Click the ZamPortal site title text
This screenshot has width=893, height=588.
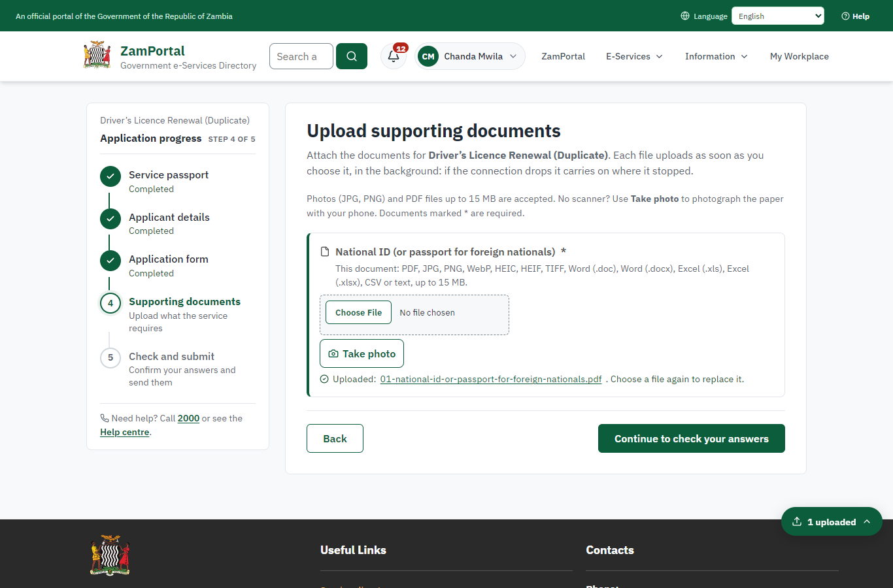click(152, 50)
